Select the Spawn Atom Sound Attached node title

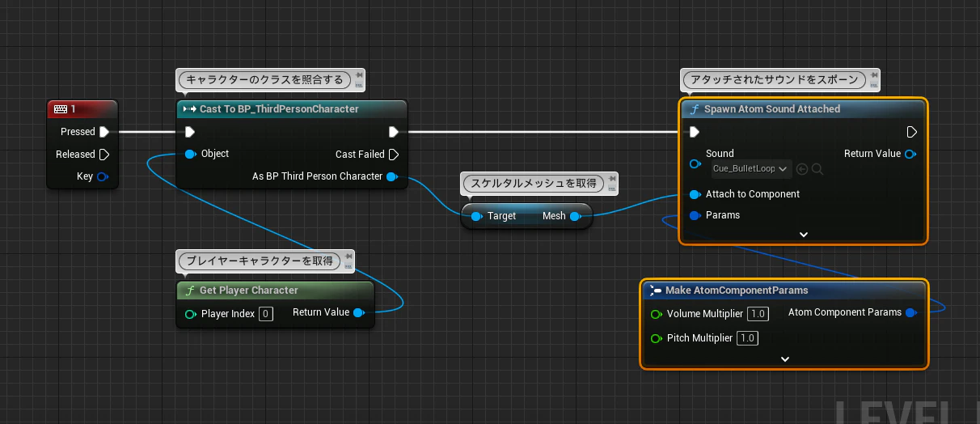(772, 109)
